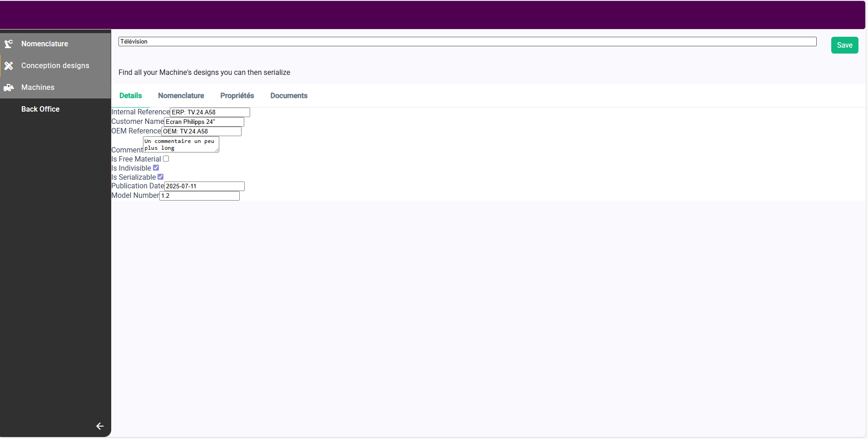Click the 'Model Number' label
Image resolution: width=868 pixels, height=442 pixels.
pos(135,196)
